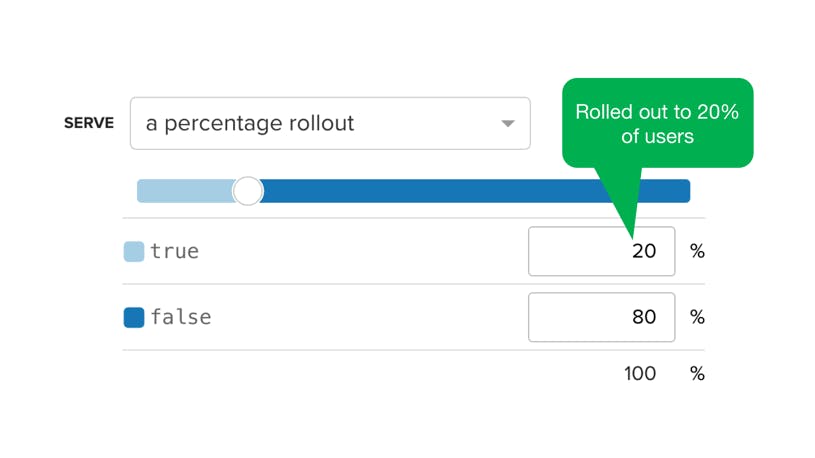This screenshot has height=458, width=815.
Task: Click the false variation label
Action: (181, 317)
